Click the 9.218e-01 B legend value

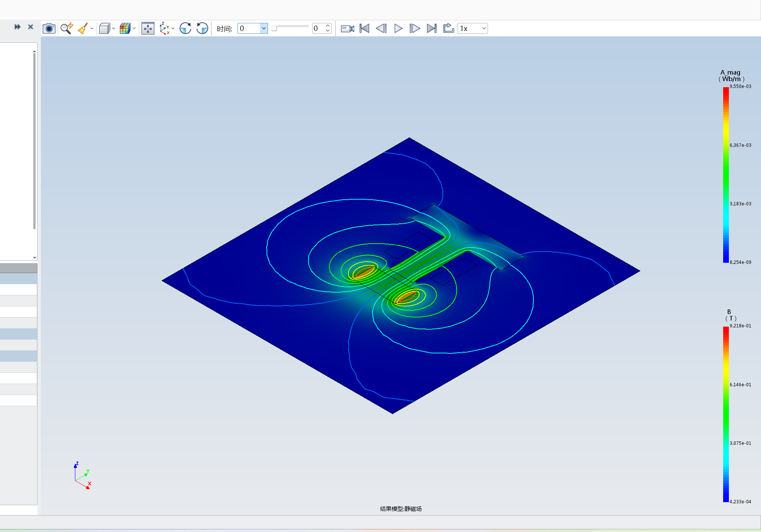pos(740,326)
